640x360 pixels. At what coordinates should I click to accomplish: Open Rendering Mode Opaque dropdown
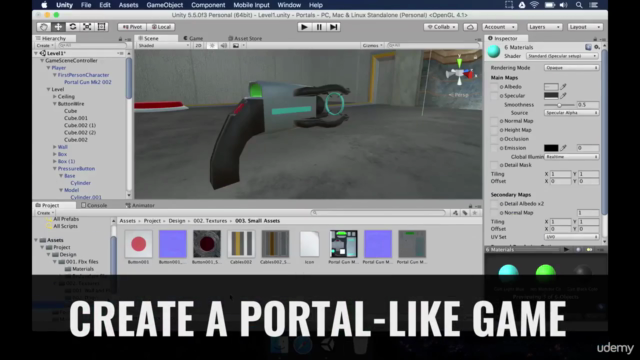(571, 68)
